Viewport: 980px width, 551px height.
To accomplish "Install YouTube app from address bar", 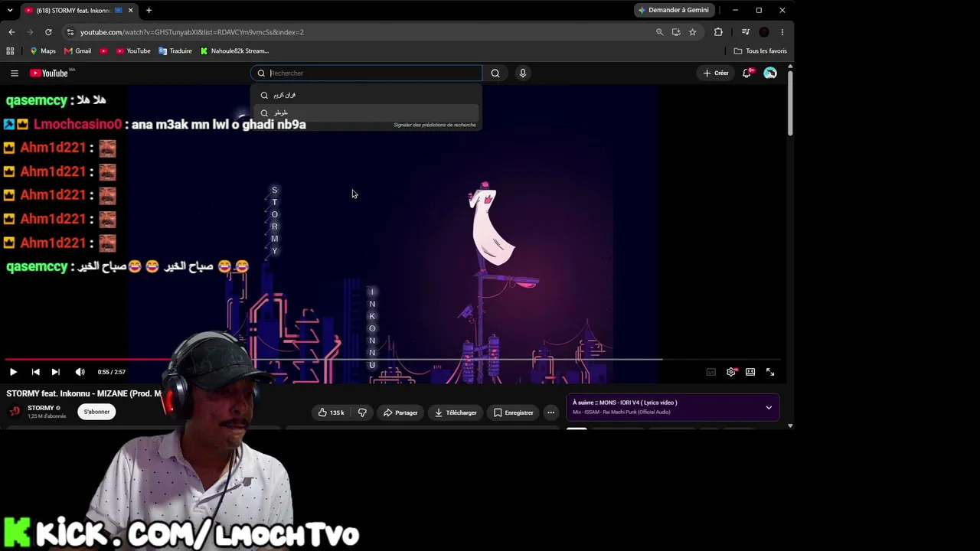I will 676,32.
